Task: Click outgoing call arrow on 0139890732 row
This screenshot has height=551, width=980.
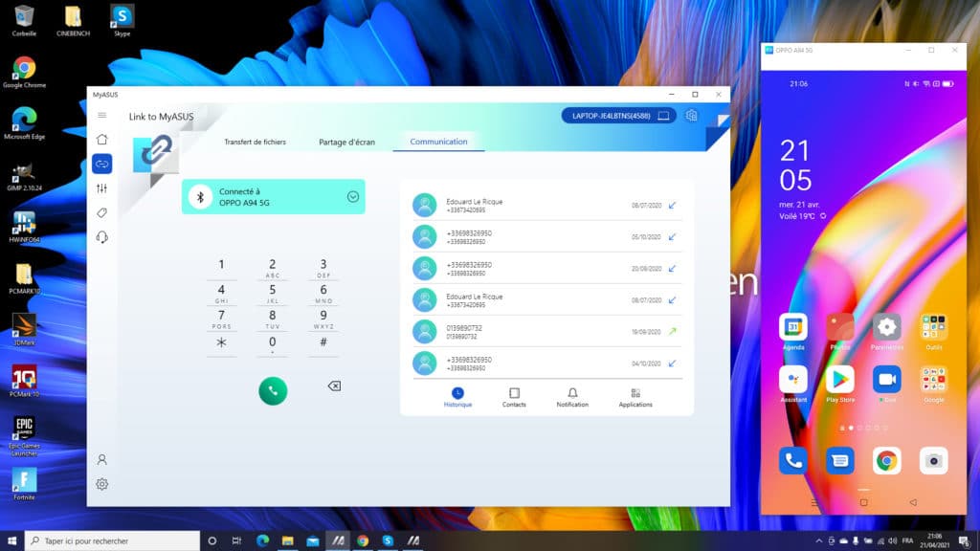Action: (x=673, y=332)
